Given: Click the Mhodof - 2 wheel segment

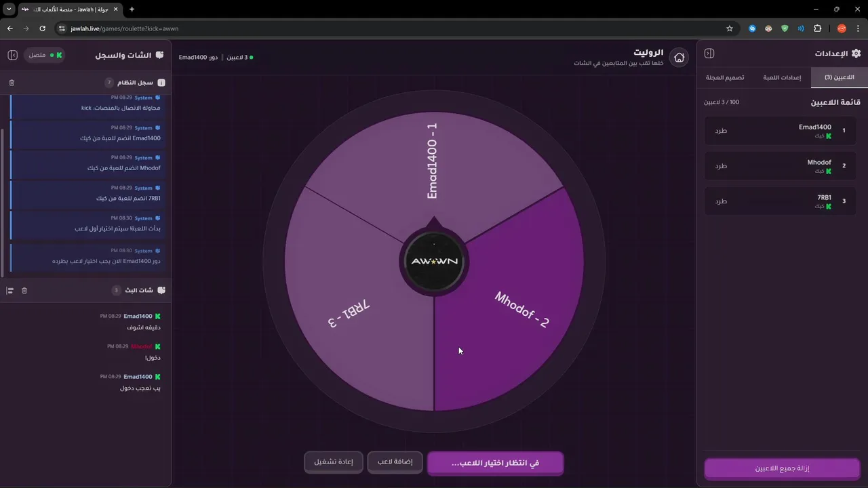Looking at the screenshot, I should tap(521, 309).
